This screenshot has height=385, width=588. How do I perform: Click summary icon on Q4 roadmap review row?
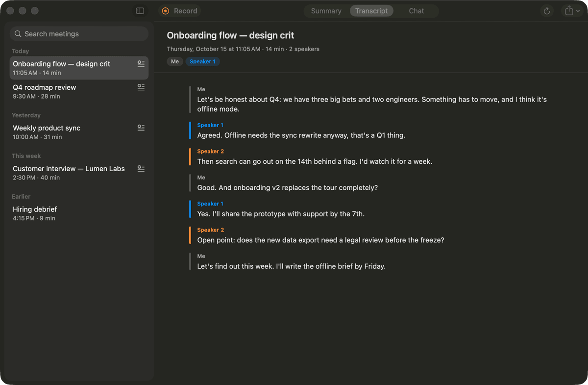pos(141,87)
